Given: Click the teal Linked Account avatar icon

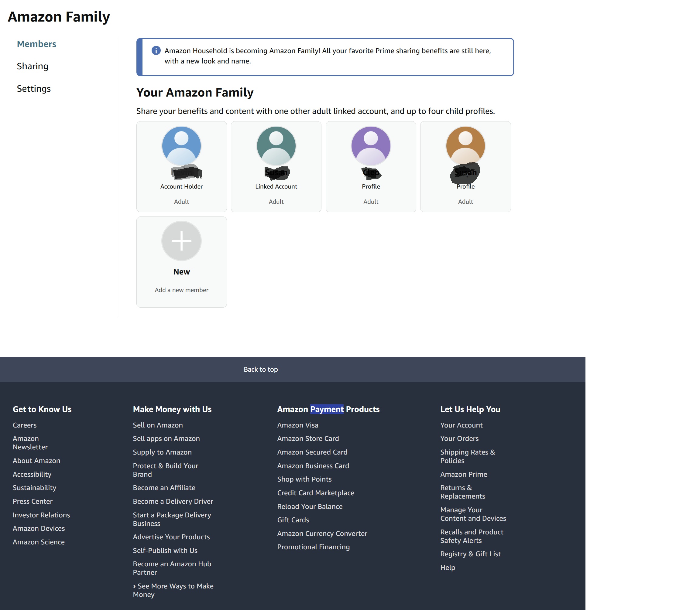Looking at the screenshot, I should pos(276,146).
